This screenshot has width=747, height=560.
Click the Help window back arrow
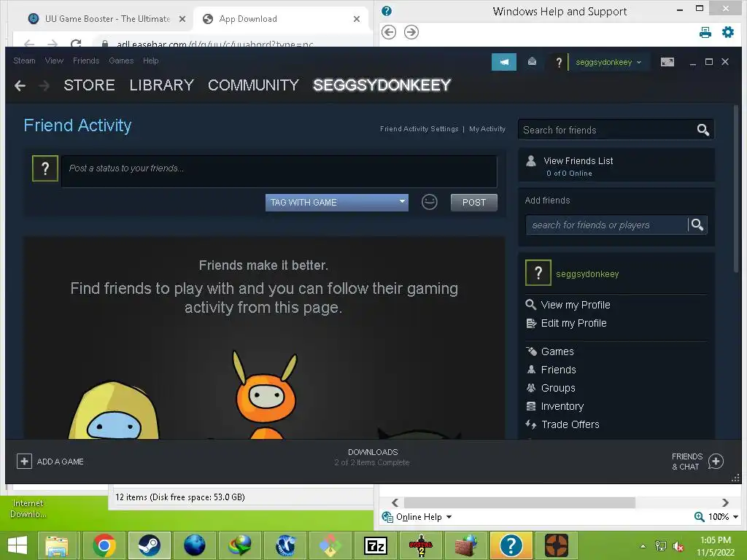tap(389, 32)
